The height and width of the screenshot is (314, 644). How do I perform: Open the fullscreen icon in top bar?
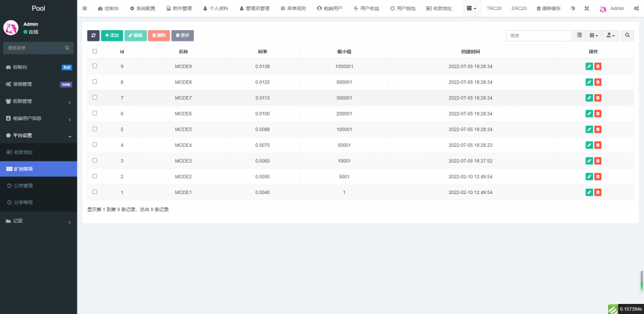[x=587, y=9]
